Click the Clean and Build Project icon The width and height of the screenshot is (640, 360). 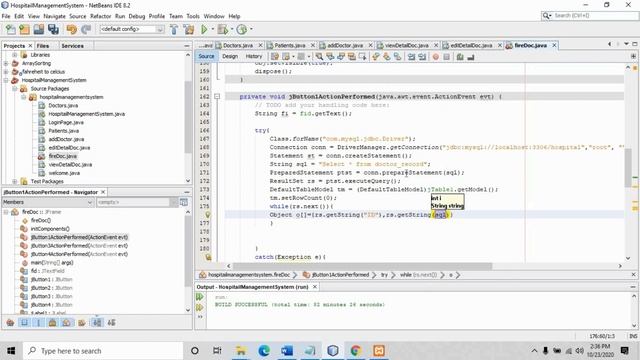tap(189, 29)
